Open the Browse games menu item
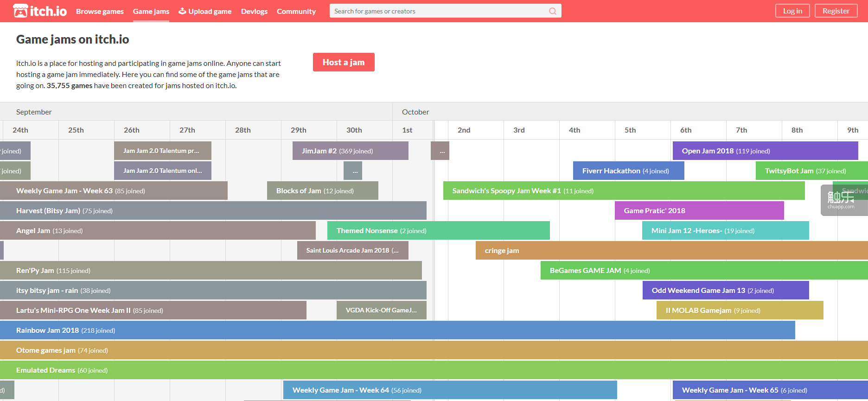The width and height of the screenshot is (868, 401). coord(100,11)
